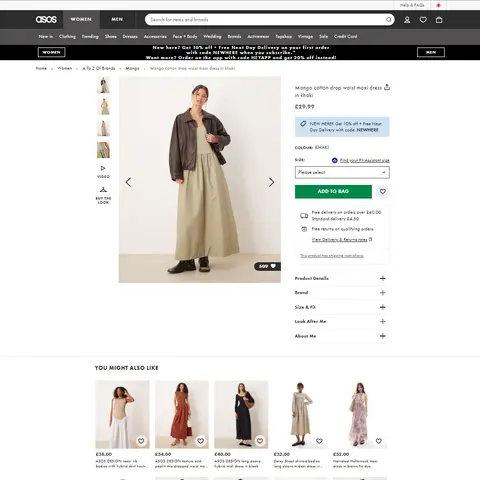
Task: Open the Vintage menu
Action: coord(305,36)
